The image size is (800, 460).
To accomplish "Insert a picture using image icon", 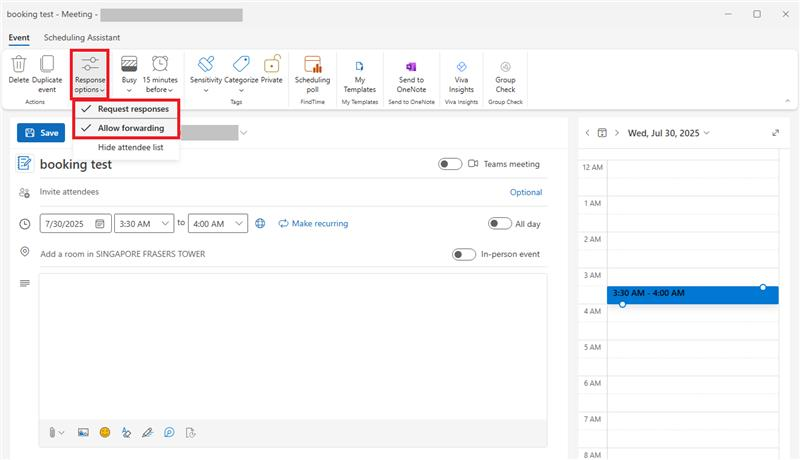I will 83,432.
